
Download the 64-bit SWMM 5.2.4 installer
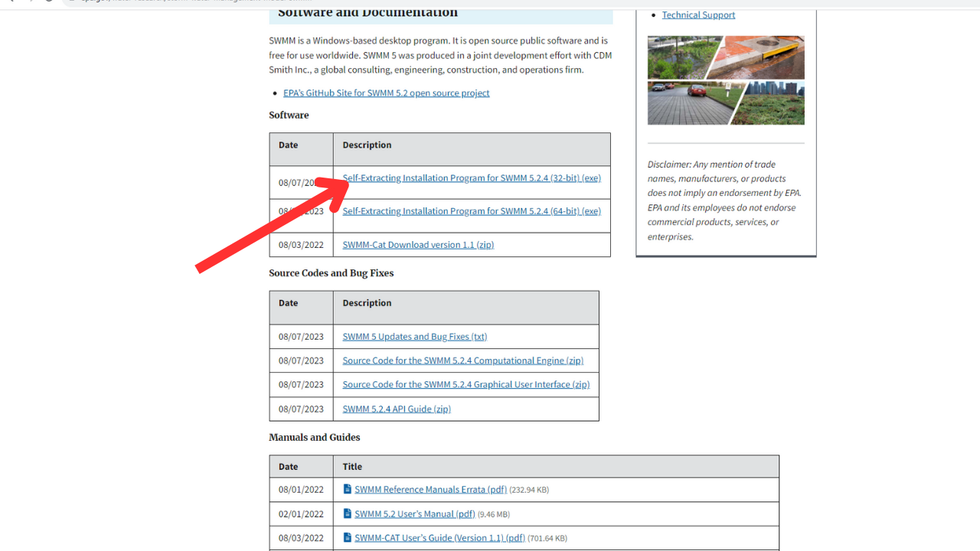(x=472, y=210)
